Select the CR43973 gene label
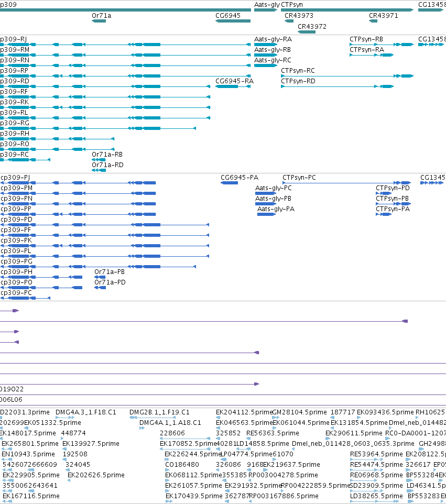The width and height of the screenshot is (446, 504). 299,15
